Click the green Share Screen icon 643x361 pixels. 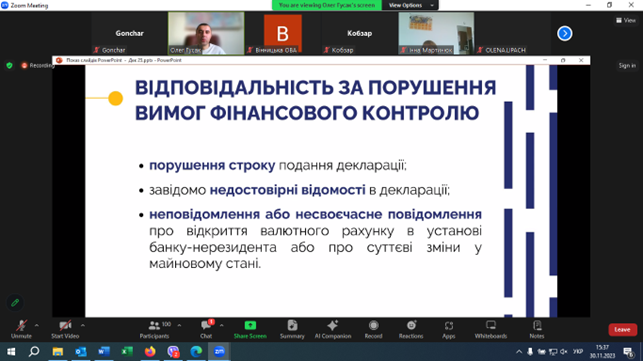tap(250, 325)
